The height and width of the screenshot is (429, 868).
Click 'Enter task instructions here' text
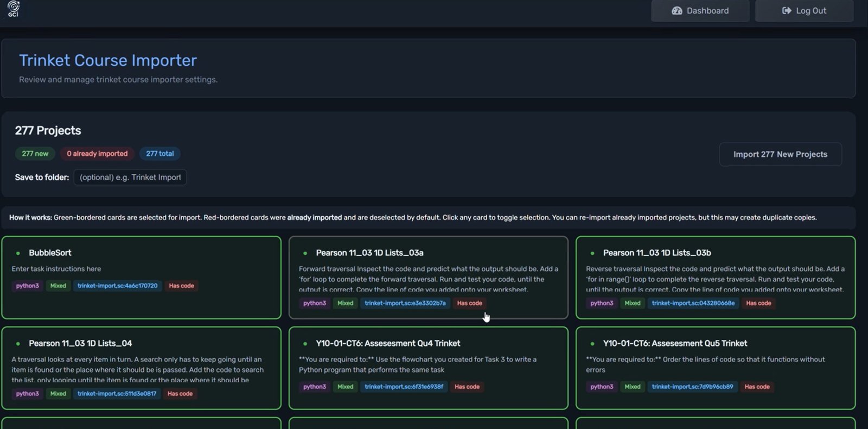coord(56,269)
